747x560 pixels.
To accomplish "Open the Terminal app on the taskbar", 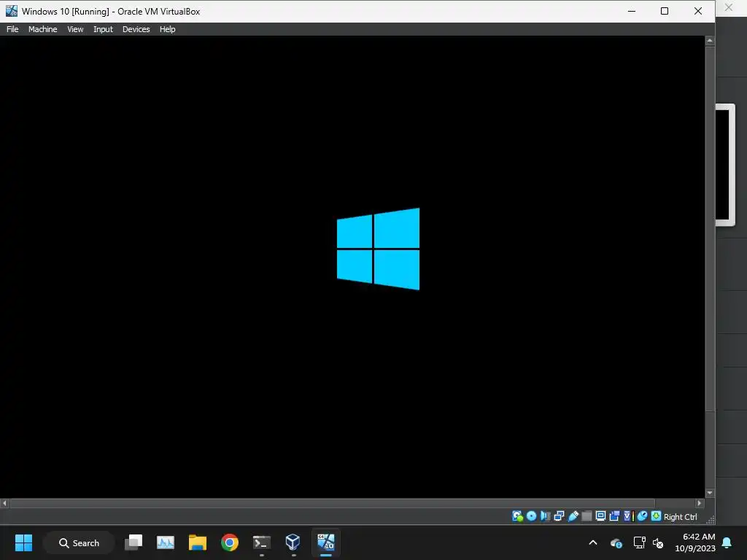I will tap(262, 542).
